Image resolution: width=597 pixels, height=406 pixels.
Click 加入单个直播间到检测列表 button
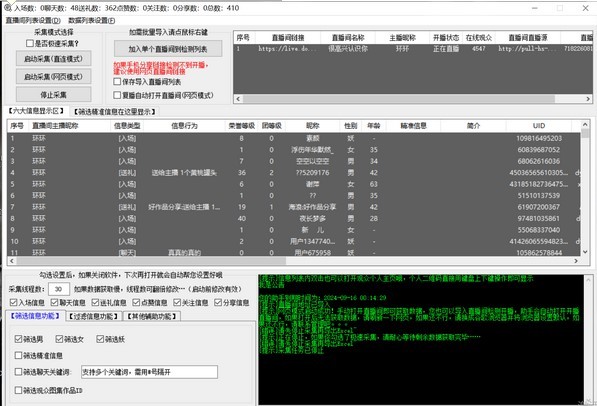[168, 49]
